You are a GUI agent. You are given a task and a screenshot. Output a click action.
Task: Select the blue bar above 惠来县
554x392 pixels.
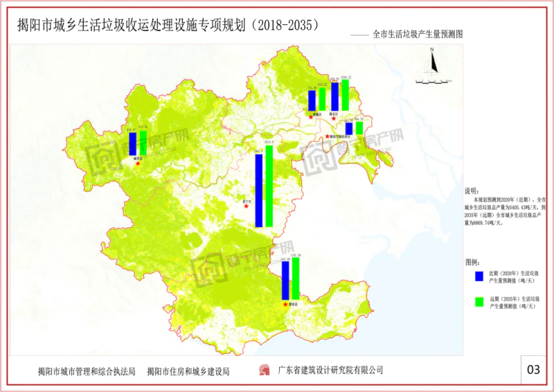285,280
